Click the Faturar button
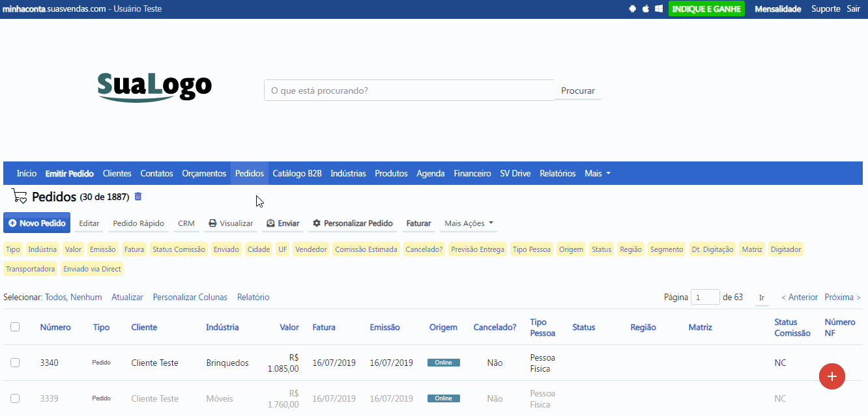868x416 pixels. pyautogui.click(x=419, y=223)
